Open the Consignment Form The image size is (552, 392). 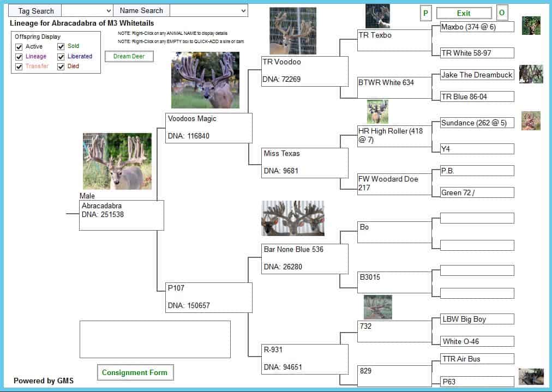135,372
